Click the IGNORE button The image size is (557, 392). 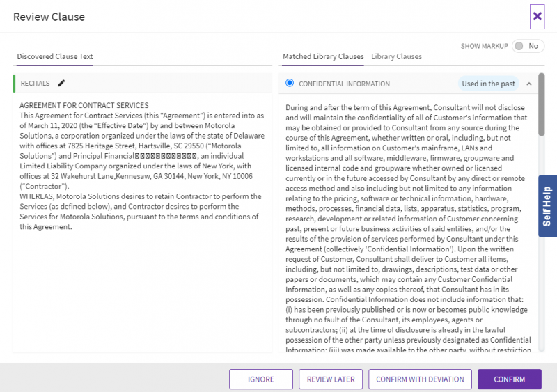coord(260,379)
